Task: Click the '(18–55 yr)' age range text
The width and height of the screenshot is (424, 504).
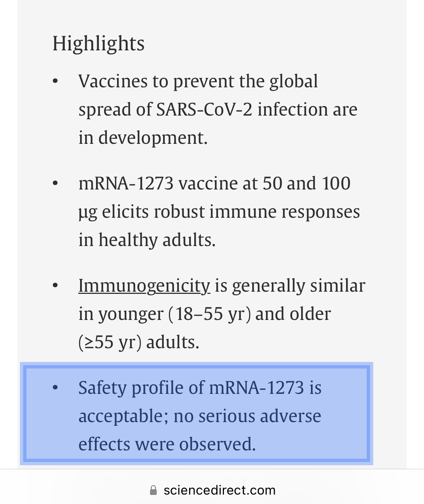Action: point(209,314)
